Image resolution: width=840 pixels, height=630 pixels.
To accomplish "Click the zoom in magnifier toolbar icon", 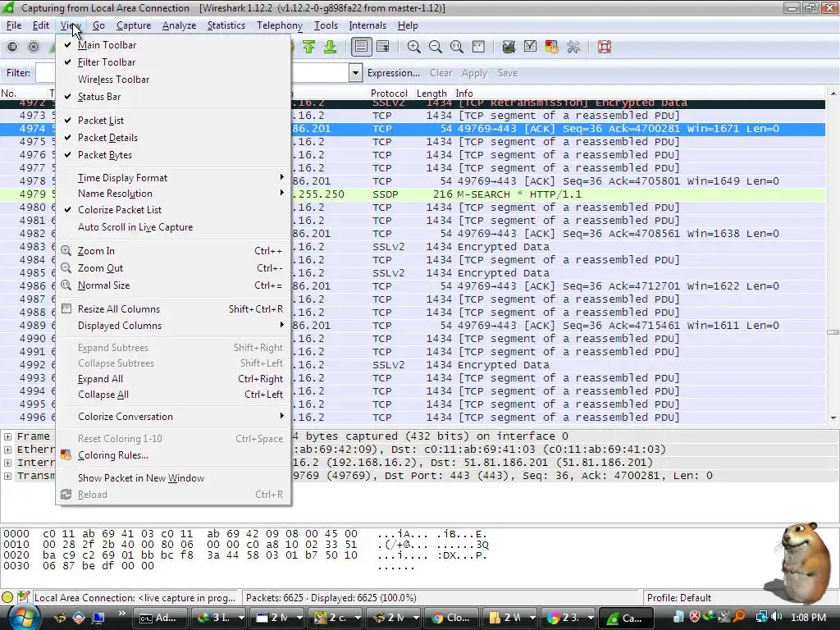I will coord(413,47).
